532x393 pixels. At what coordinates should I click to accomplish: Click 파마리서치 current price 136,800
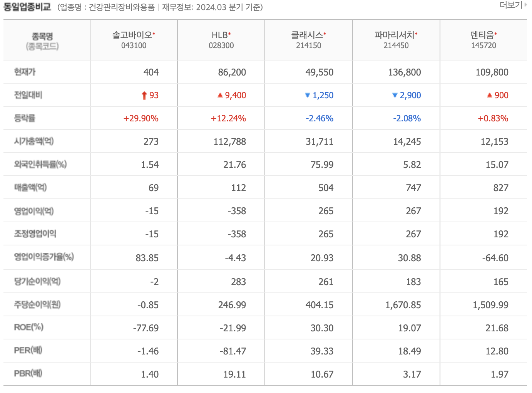pyautogui.click(x=405, y=72)
